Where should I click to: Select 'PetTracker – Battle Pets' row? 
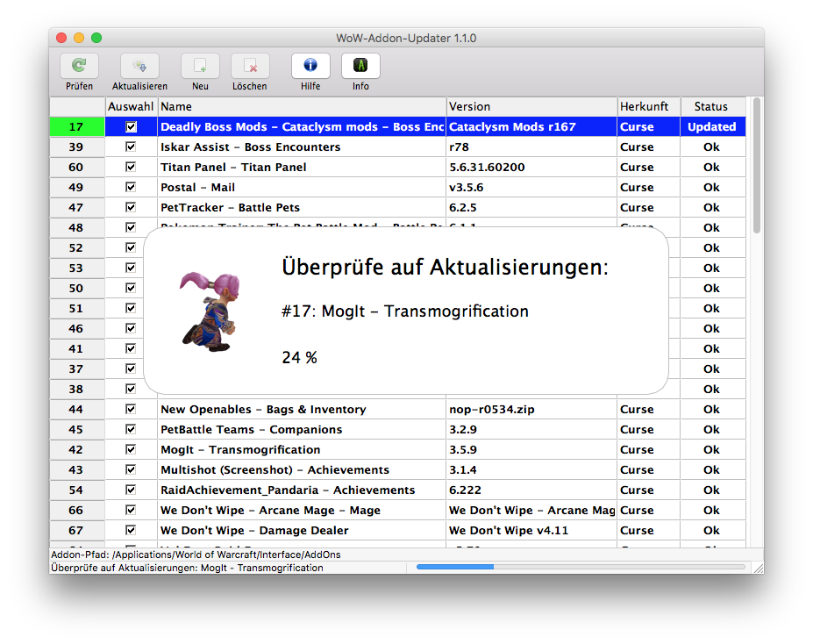[397, 207]
